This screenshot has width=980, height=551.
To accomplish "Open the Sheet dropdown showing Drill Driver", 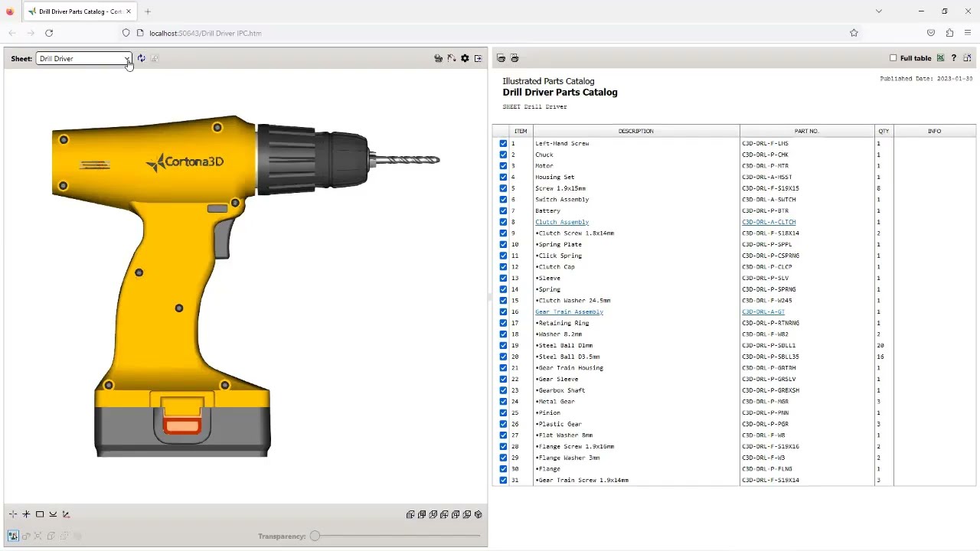I will 83,58.
